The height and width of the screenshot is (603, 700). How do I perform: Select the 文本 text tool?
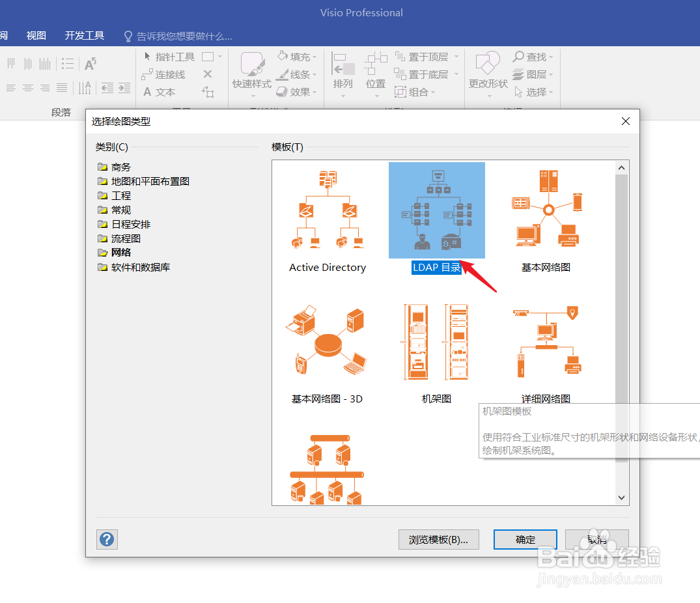[x=160, y=92]
